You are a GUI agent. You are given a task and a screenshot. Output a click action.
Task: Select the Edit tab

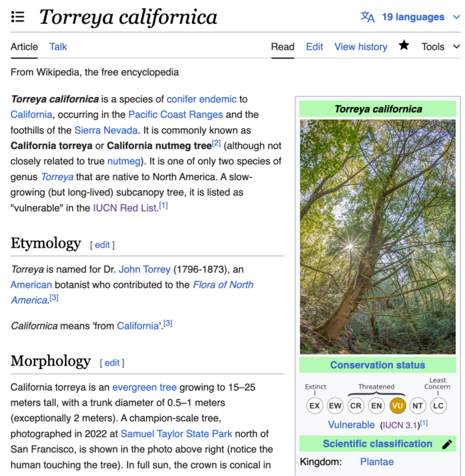pos(314,47)
